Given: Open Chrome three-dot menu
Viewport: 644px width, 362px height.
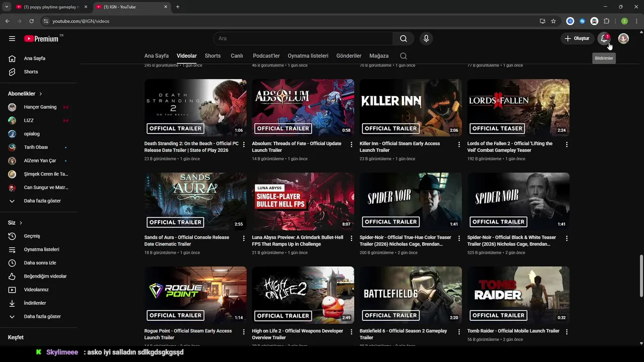Looking at the screenshot, I should (636, 21).
